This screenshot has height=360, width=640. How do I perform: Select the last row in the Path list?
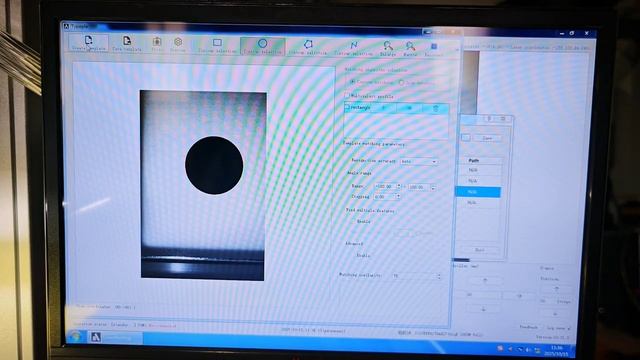(472, 202)
